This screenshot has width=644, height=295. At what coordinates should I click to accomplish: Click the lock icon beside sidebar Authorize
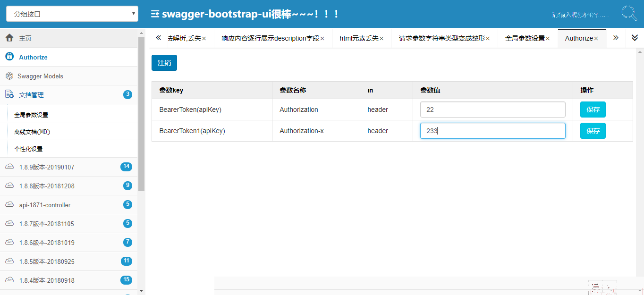9,57
